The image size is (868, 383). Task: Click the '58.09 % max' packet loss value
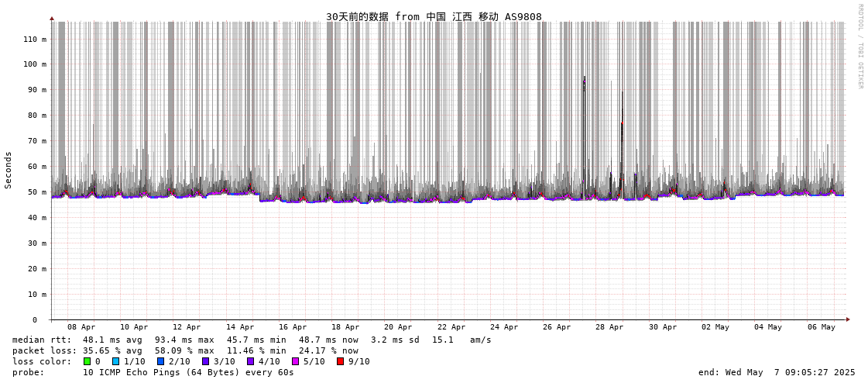pos(184,351)
